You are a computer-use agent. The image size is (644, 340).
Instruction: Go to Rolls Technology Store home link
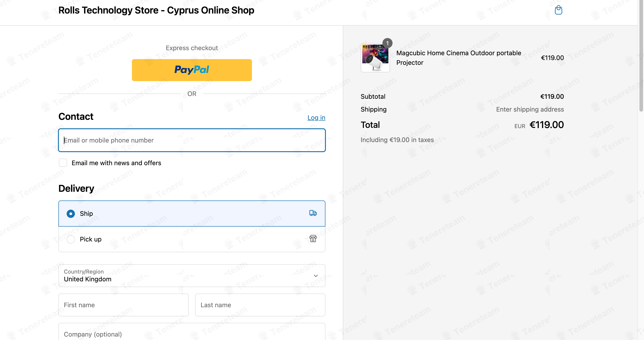[x=156, y=10]
